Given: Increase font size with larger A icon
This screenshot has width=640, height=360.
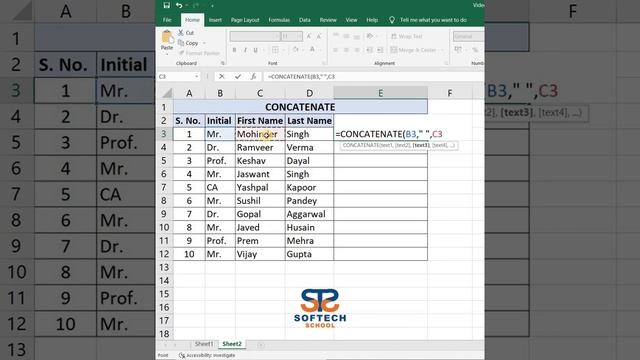Looking at the screenshot, I should point(309,36).
